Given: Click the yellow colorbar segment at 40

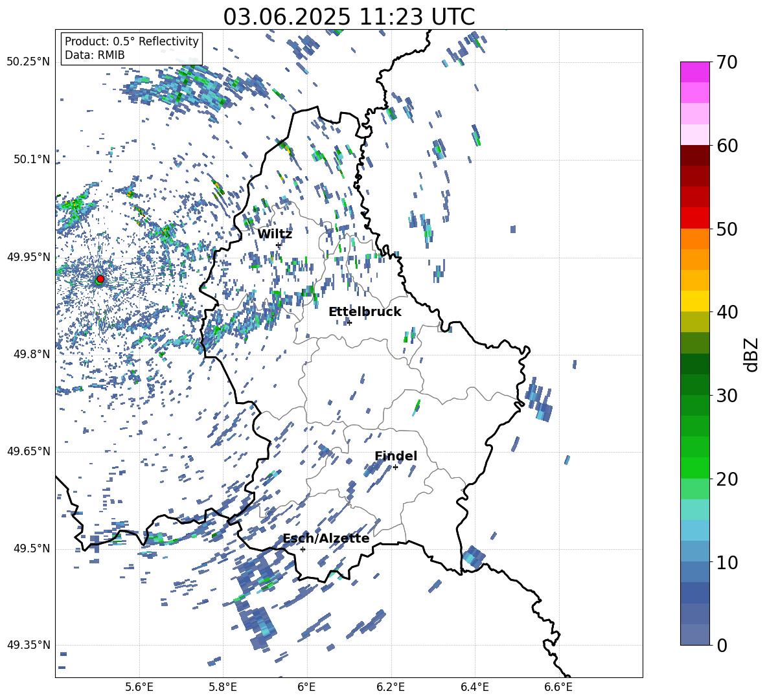Looking at the screenshot, I should point(694,302).
